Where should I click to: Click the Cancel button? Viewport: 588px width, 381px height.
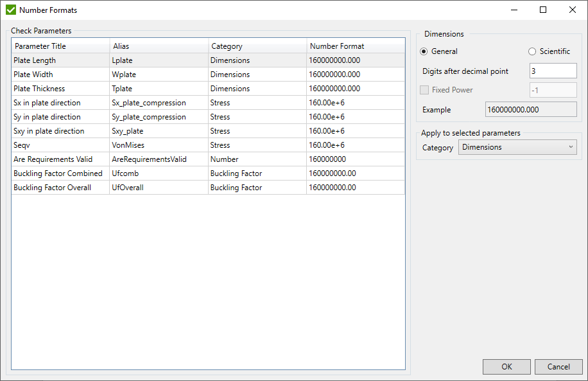[558, 367]
